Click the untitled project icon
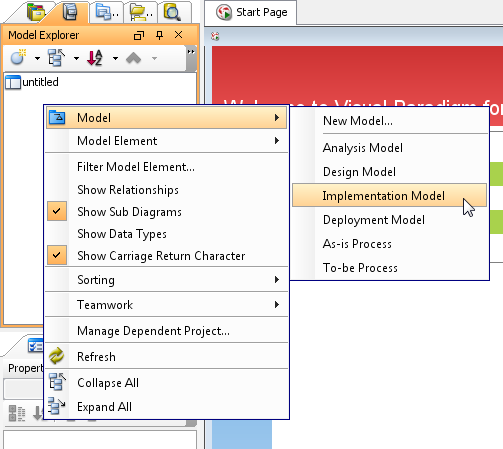The height and width of the screenshot is (449, 503). pos(13,82)
